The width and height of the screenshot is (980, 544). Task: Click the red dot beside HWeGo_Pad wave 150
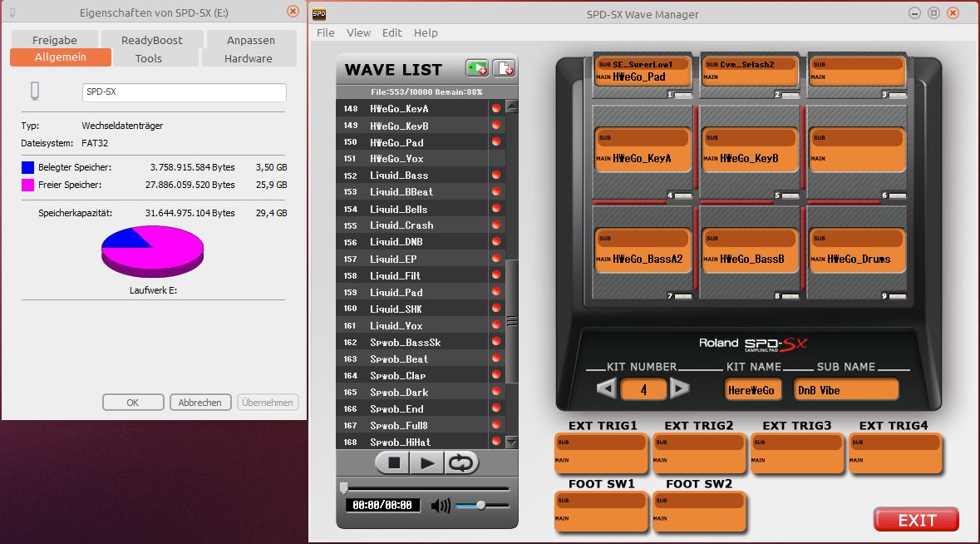(496, 142)
